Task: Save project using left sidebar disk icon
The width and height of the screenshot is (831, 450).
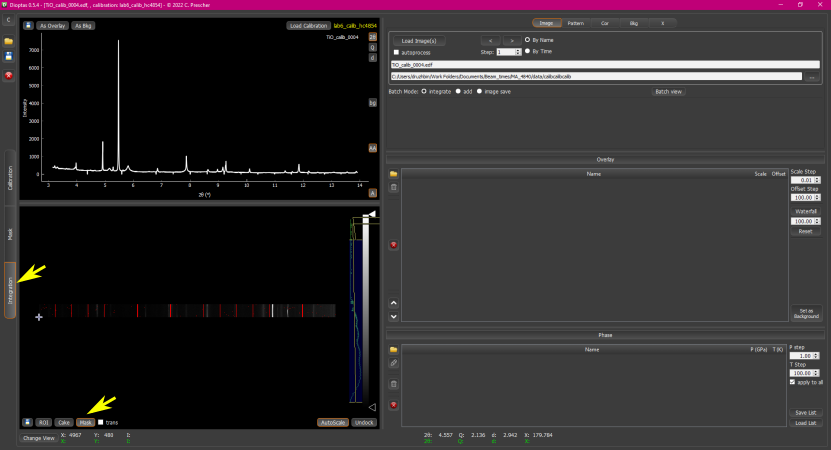Action: [x=8, y=56]
